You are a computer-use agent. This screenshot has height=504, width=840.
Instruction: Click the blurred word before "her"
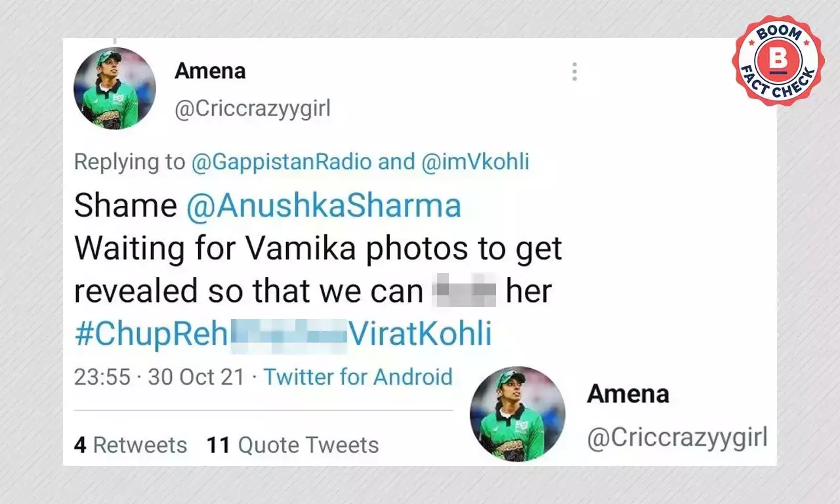(x=465, y=293)
